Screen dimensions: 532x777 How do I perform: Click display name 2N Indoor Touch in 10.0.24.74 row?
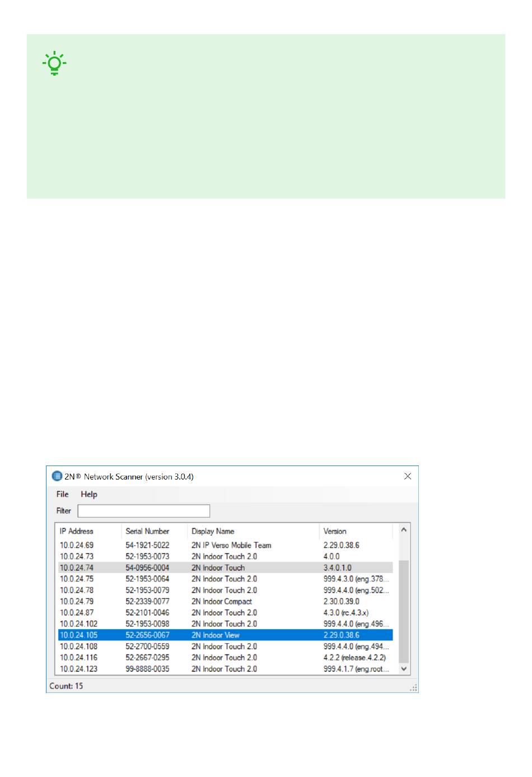point(218,567)
